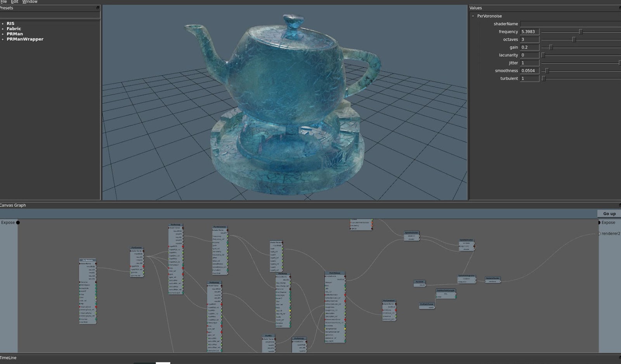621x364 pixels.
Task: Select the PxrConstant node
Action: pos(388,300)
